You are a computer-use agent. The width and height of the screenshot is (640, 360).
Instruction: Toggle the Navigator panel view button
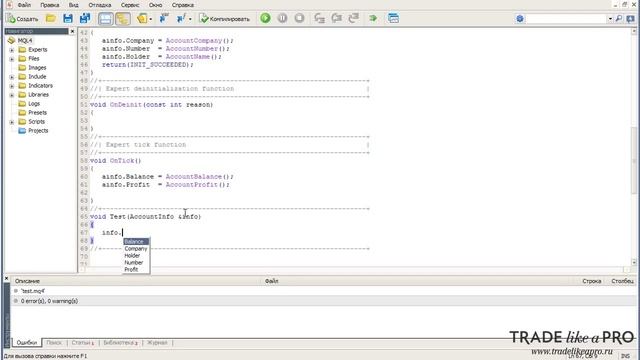pos(105,18)
